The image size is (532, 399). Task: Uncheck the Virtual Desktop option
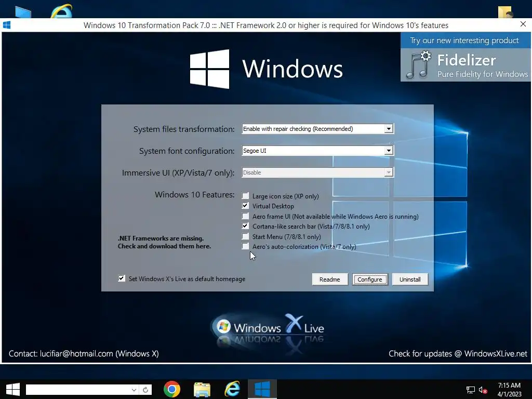click(x=245, y=206)
